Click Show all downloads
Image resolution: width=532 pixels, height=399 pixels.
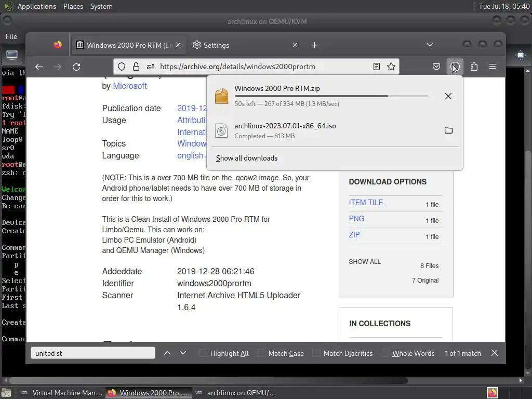coord(247,158)
